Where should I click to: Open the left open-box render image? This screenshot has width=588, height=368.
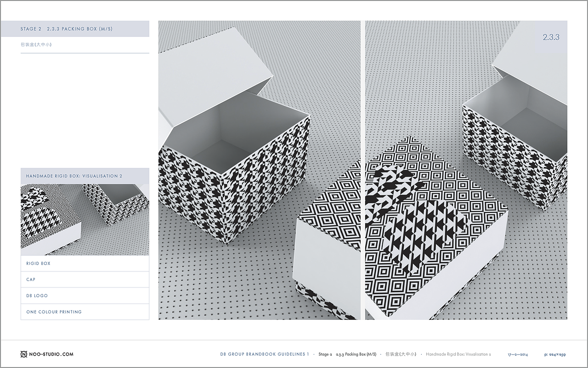point(260,170)
